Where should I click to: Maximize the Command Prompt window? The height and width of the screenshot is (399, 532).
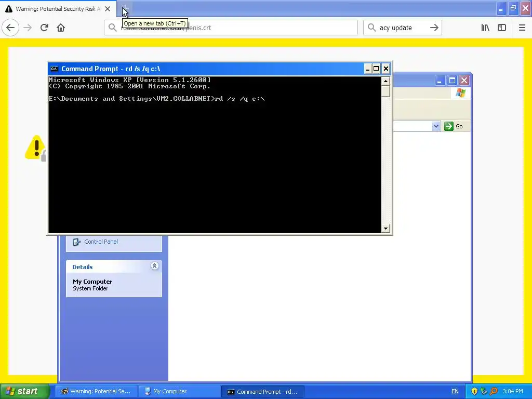point(376,69)
